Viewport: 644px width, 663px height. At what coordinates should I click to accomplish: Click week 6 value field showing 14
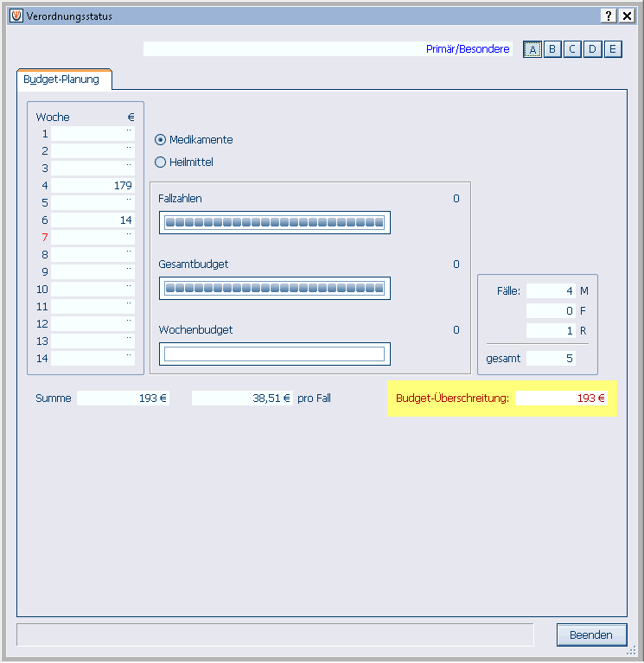93,220
